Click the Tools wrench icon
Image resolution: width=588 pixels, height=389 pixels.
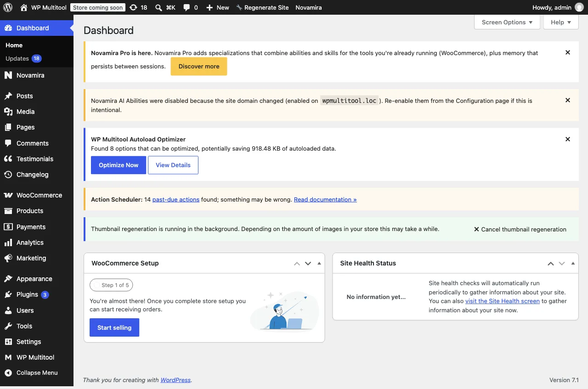[x=8, y=326]
